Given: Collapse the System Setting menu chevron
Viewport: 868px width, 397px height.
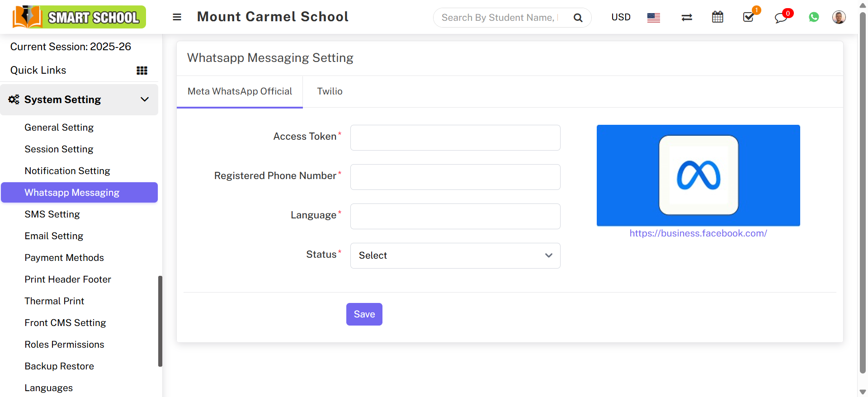Looking at the screenshot, I should click(145, 99).
